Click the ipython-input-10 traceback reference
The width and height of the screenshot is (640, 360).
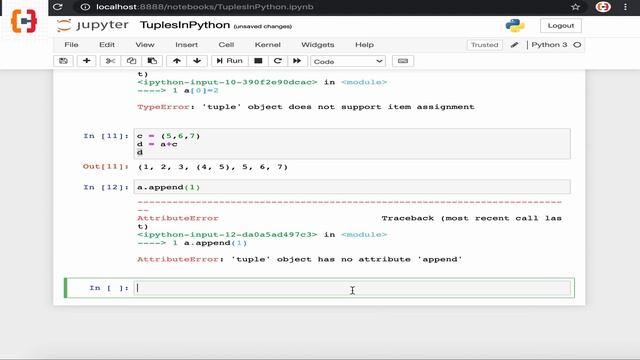[227, 82]
